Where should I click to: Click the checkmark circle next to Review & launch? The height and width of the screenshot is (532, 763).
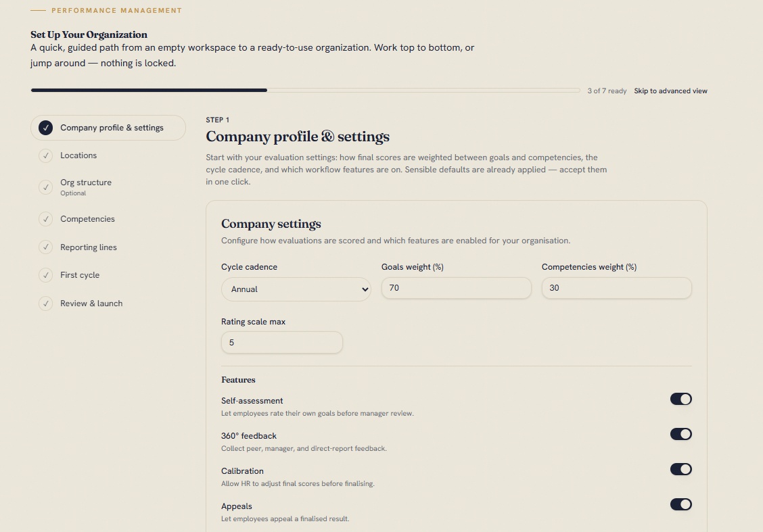(x=46, y=304)
